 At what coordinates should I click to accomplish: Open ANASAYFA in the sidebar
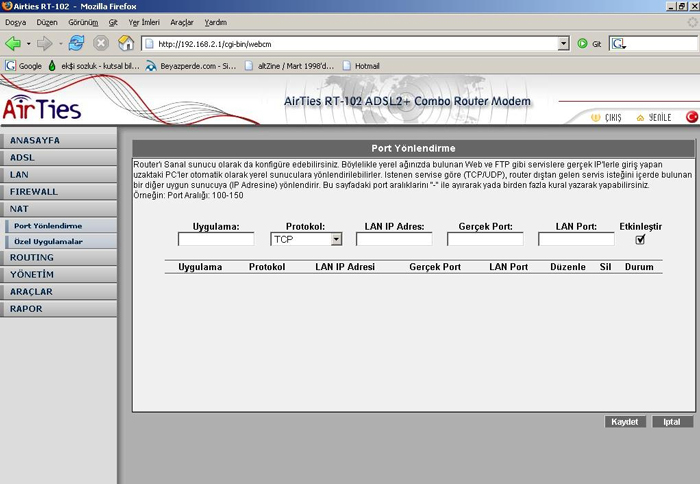(x=59, y=140)
